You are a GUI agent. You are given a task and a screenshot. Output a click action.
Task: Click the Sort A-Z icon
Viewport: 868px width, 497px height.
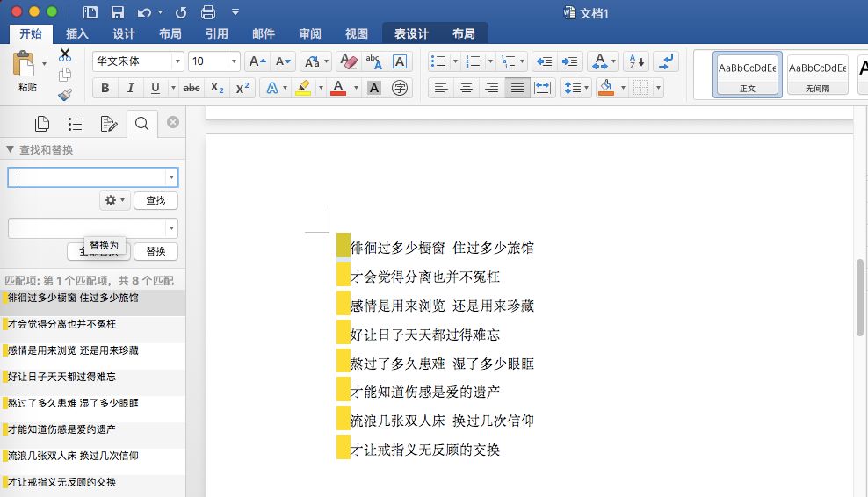[637, 61]
